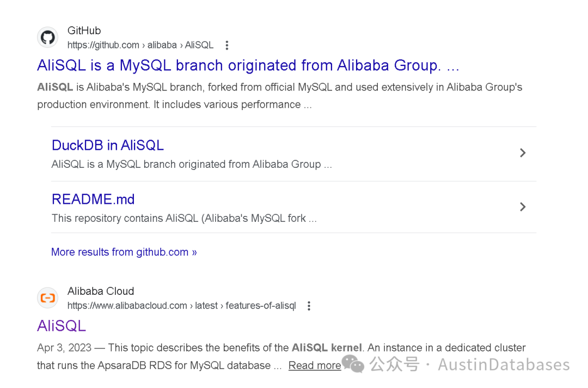Click the snippet under DuckDB in AliSQL
588x388 pixels.
192,165
